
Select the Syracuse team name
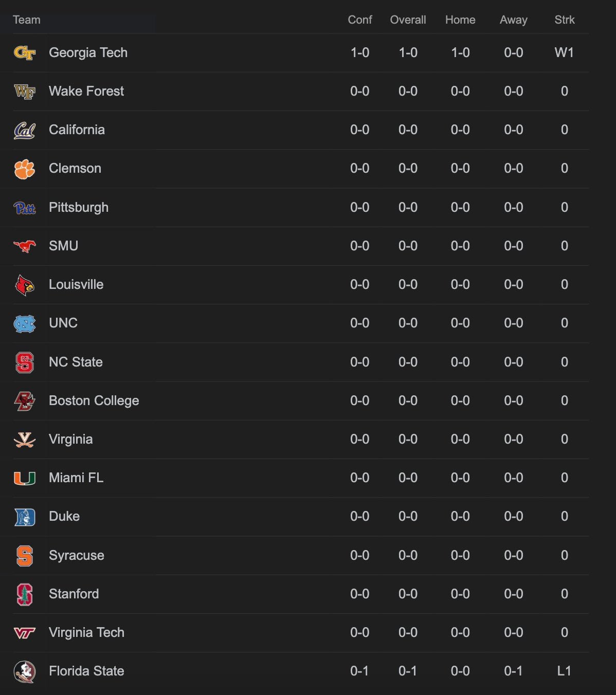(76, 555)
